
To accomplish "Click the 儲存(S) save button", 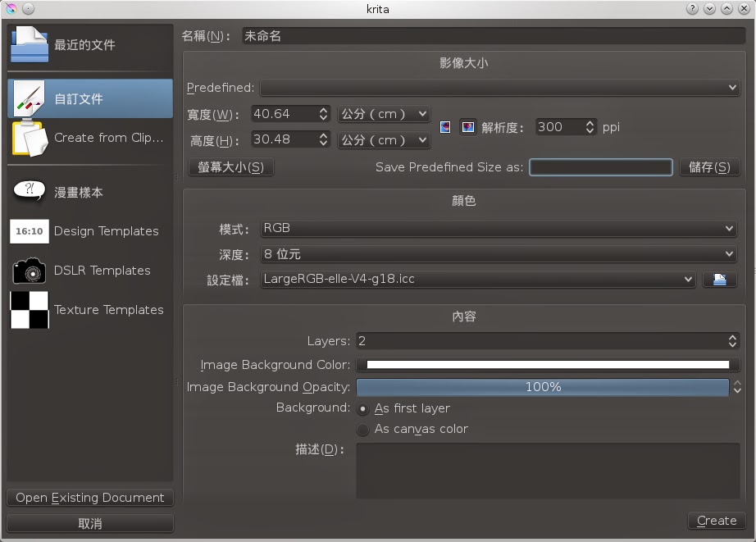I will [709, 167].
